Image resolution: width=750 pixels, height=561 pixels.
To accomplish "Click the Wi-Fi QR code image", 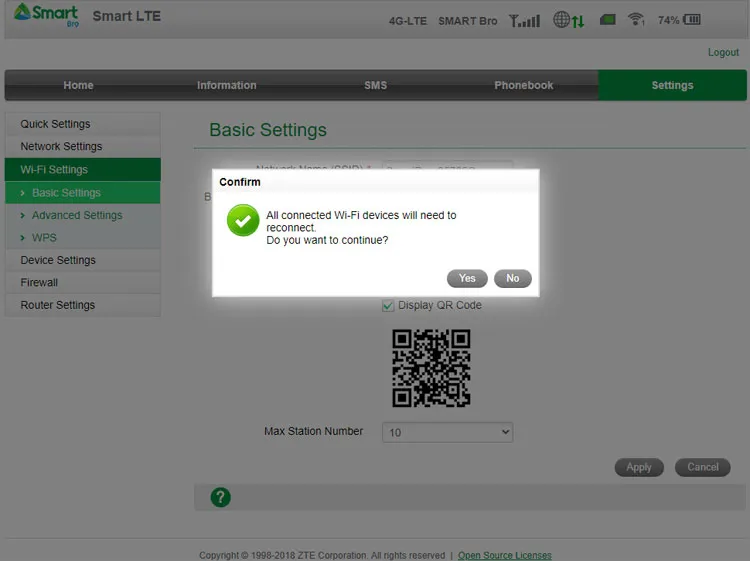I will pyautogui.click(x=431, y=368).
